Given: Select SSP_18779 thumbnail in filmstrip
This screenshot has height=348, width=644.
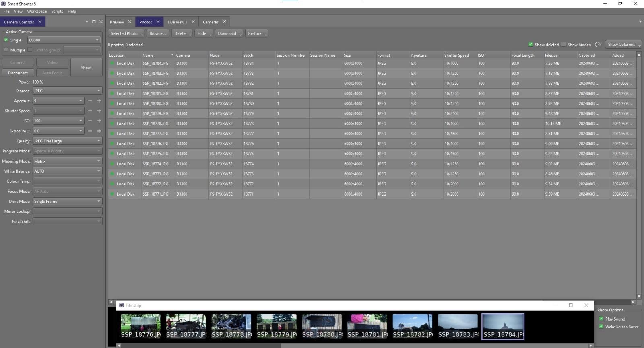Looking at the screenshot, I should coord(277,326).
